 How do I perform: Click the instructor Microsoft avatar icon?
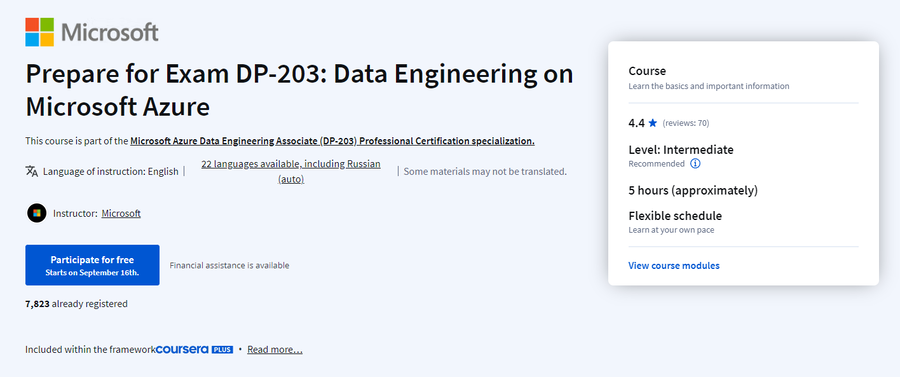click(37, 213)
